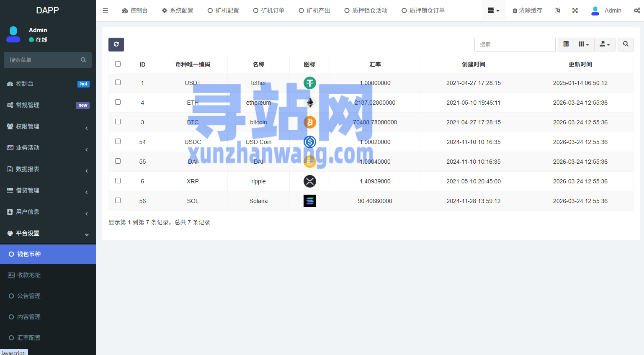This screenshot has width=644, height=355.
Task: Click the refresh table button
Action: click(x=116, y=44)
